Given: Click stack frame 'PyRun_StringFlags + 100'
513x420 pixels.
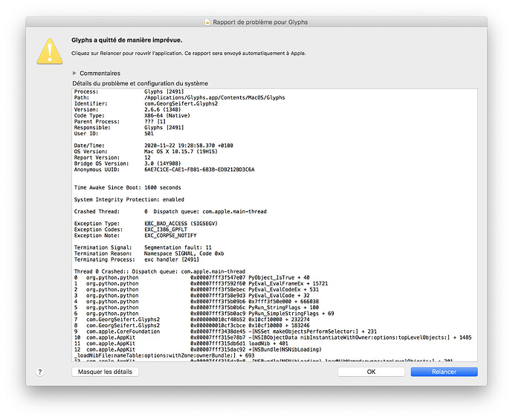Looking at the screenshot, I should pos(284,308).
